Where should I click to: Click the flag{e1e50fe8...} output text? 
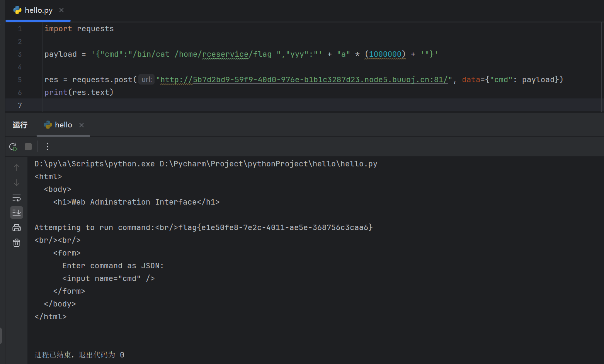(x=276, y=227)
